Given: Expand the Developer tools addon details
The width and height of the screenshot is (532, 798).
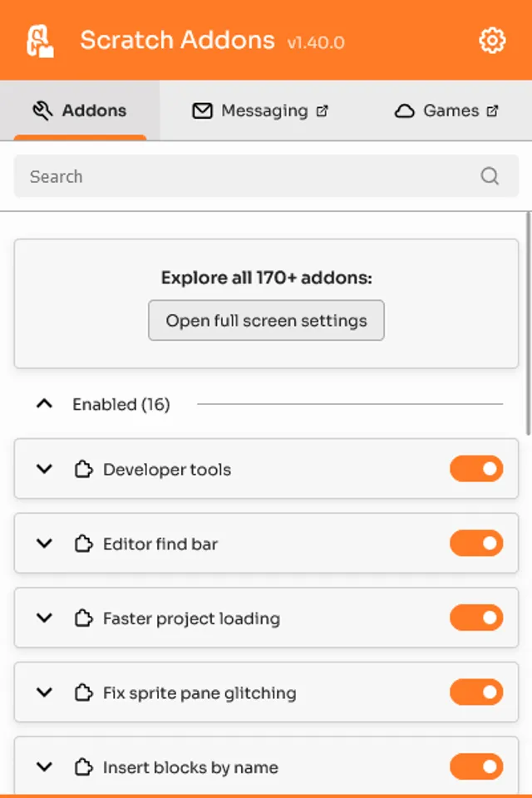Looking at the screenshot, I should pyautogui.click(x=45, y=469).
